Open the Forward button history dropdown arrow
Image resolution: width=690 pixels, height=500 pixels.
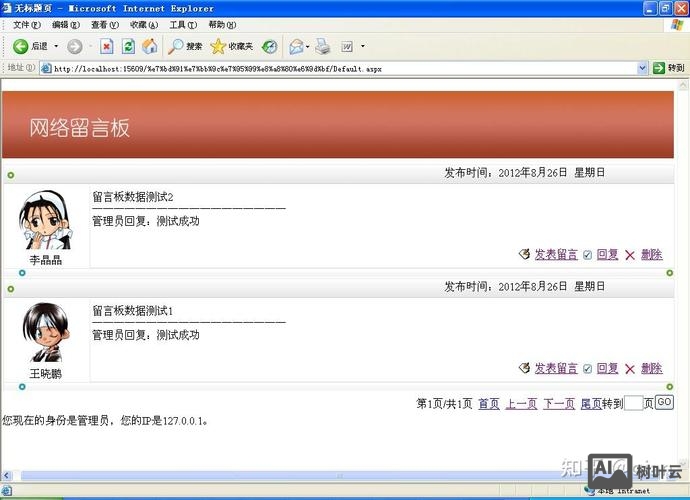click(x=90, y=46)
